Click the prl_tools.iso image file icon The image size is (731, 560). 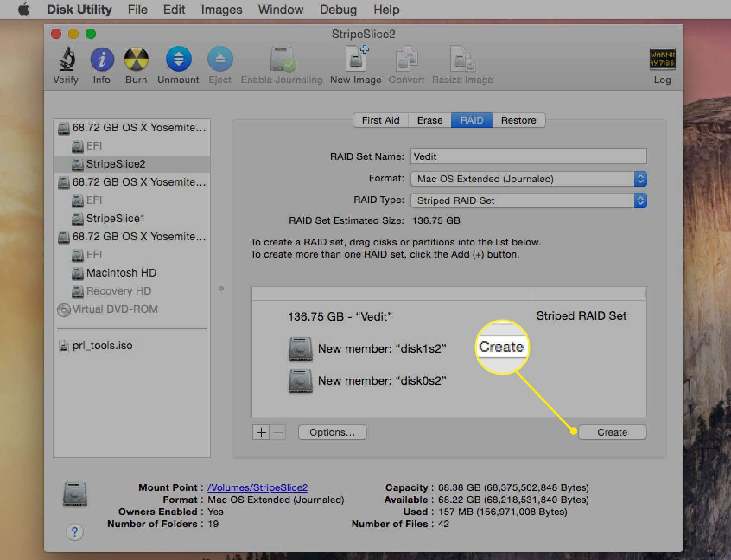click(x=64, y=346)
